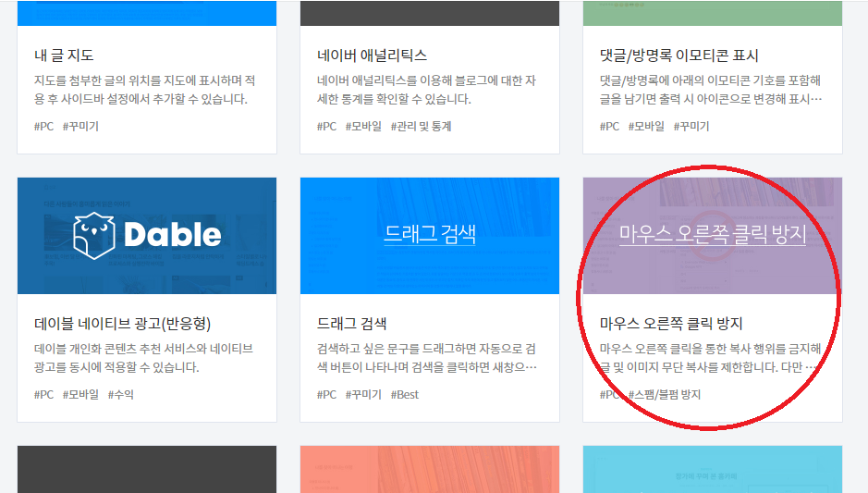
Task: Select #PC tag under 내 글 지도
Action: pos(43,127)
